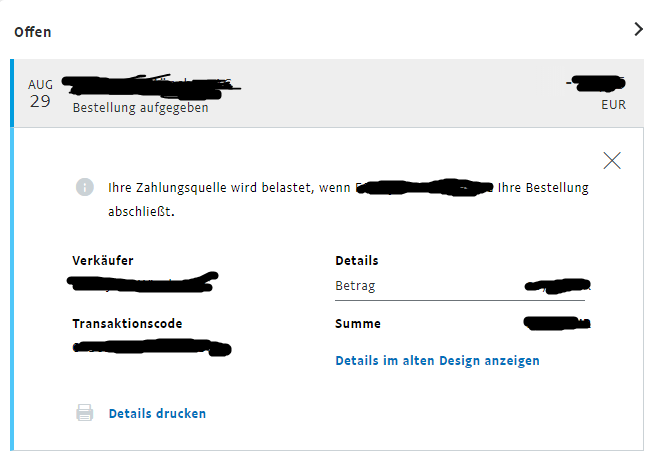Click the gray info icon
The image size is (651, 452).
point(85,187)
